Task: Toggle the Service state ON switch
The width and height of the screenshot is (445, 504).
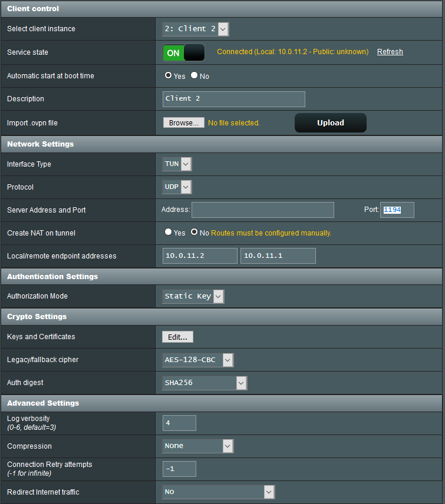Action: coord(183,52)
